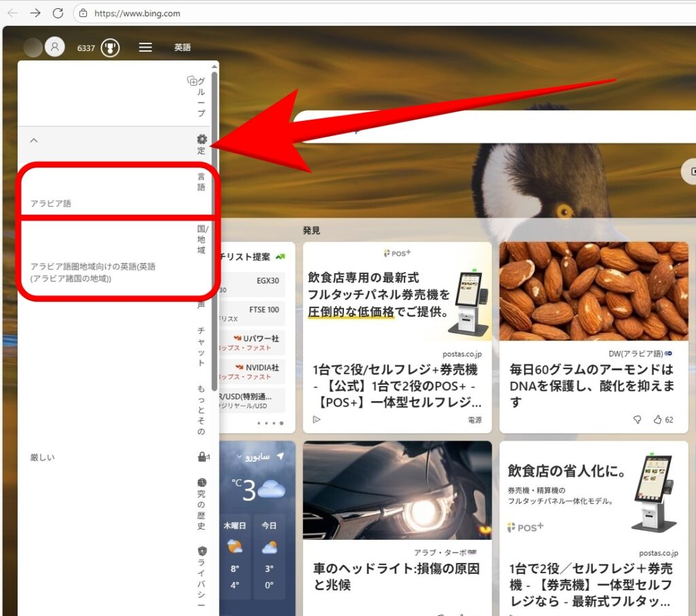
Task: Click the Rewards trophy medal icon
Action: (110, 48)
